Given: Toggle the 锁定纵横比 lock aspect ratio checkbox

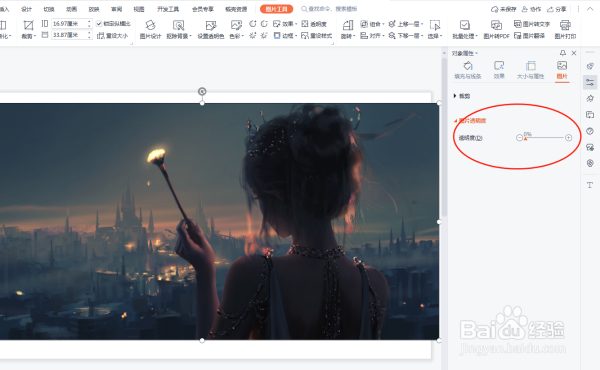Looking at the screenshot, I should 99,24.
